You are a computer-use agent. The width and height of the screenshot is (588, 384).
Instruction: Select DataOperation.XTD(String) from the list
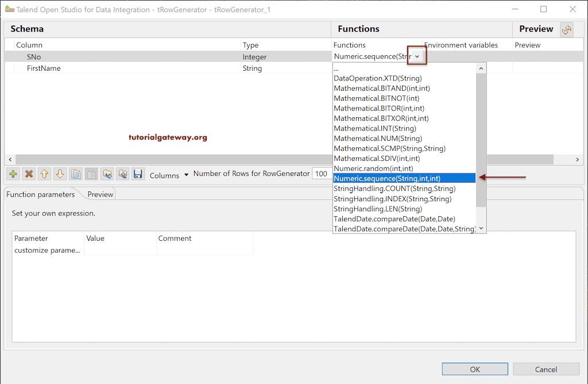click(x=404, y=78)
